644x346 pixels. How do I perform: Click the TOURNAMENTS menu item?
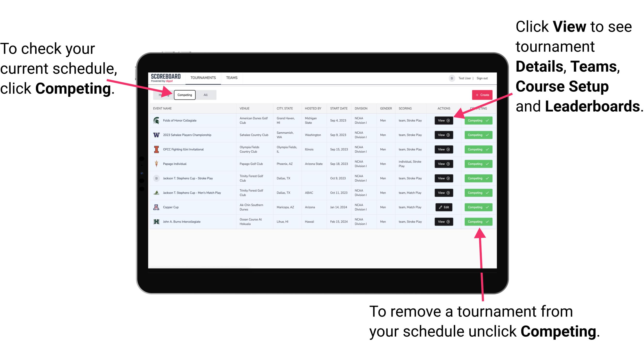(x=203, y=77)
